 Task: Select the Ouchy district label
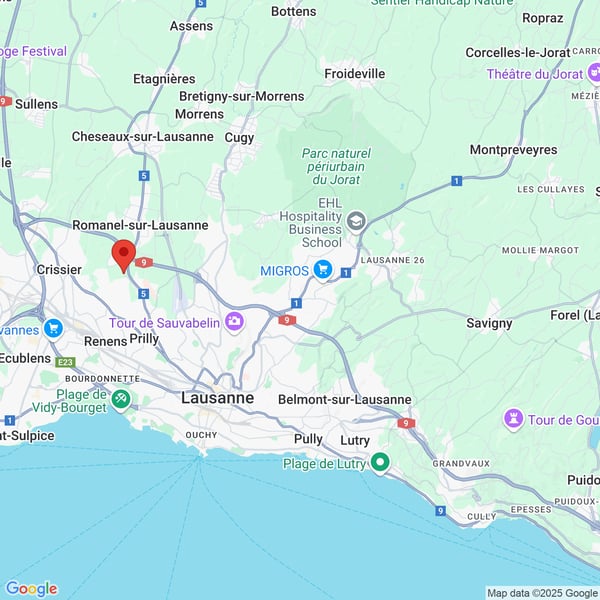201,435
